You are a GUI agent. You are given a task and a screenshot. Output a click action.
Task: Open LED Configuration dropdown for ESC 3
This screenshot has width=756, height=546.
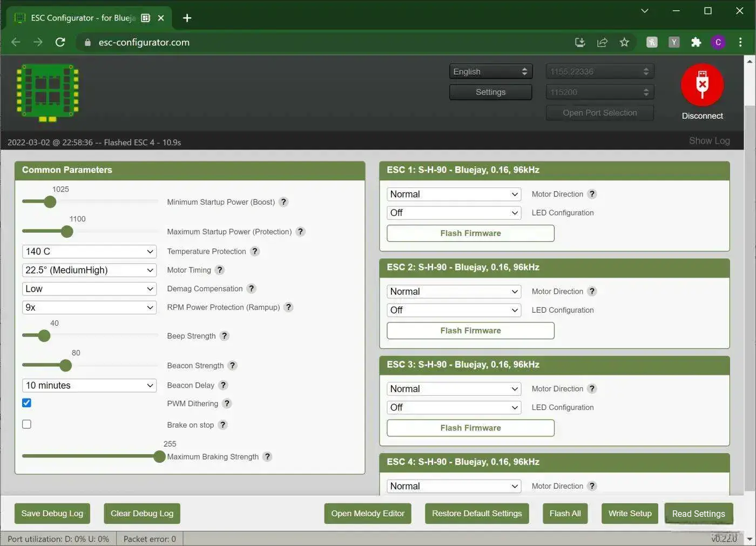pos(453,407)
